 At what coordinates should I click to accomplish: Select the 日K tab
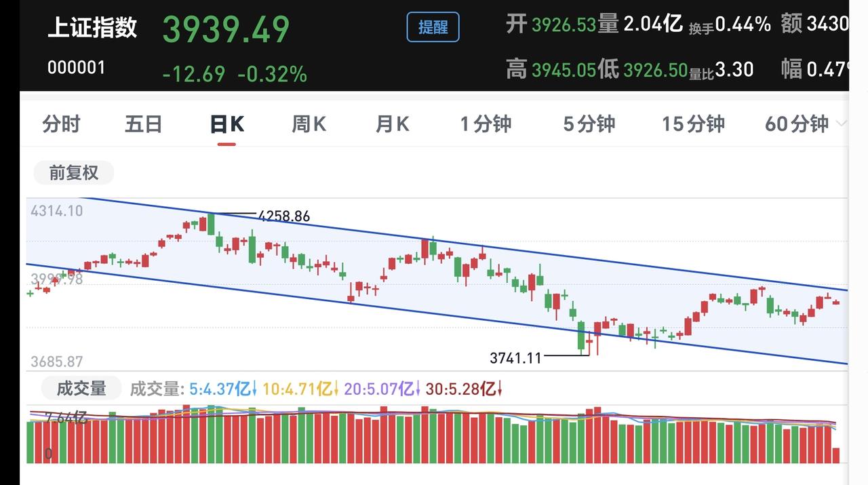226,124
